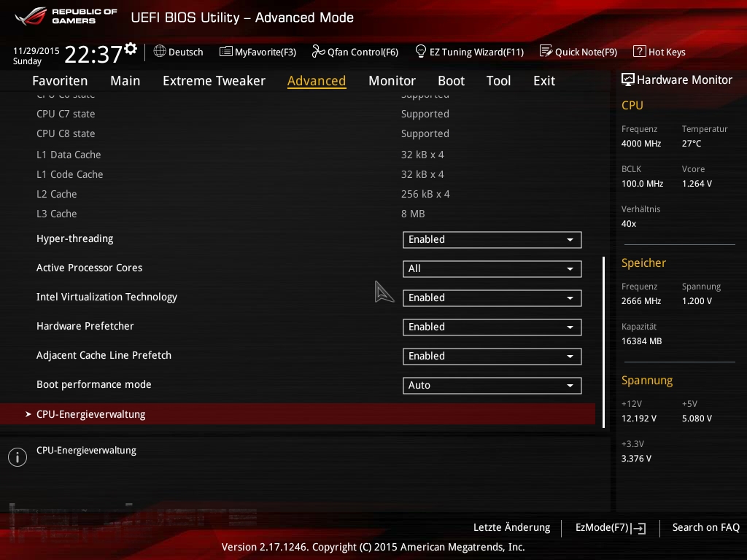This screenshot has height=560, width=747.
Task: Change Intel Virtualization Technology setting
Action: click(x=492, y=297)
